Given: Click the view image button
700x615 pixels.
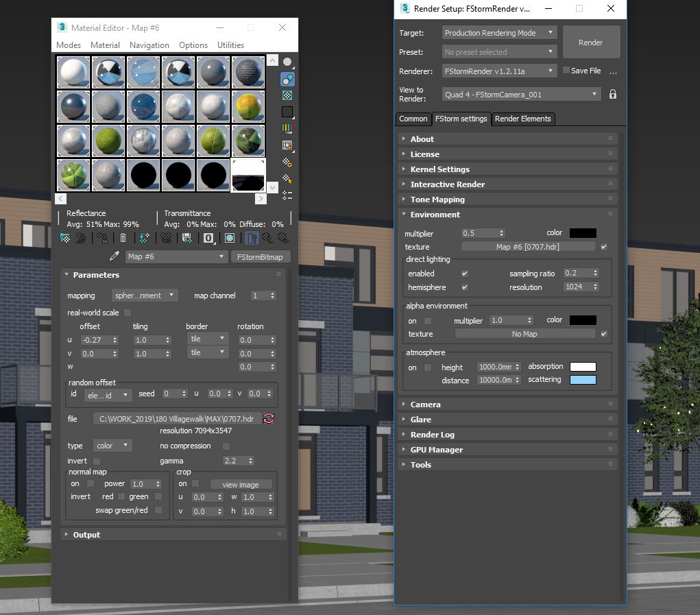Looking at the screenshot, I should coord(240,485).
